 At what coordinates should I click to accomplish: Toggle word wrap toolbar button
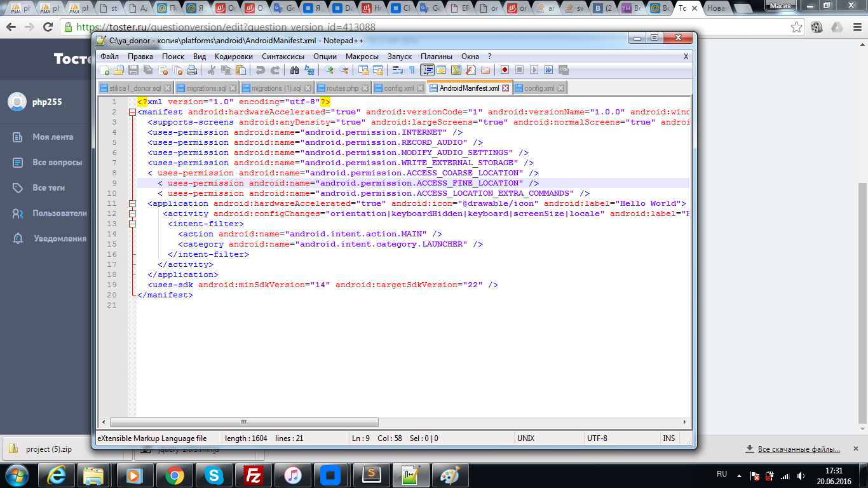click(x=397, y=70)
